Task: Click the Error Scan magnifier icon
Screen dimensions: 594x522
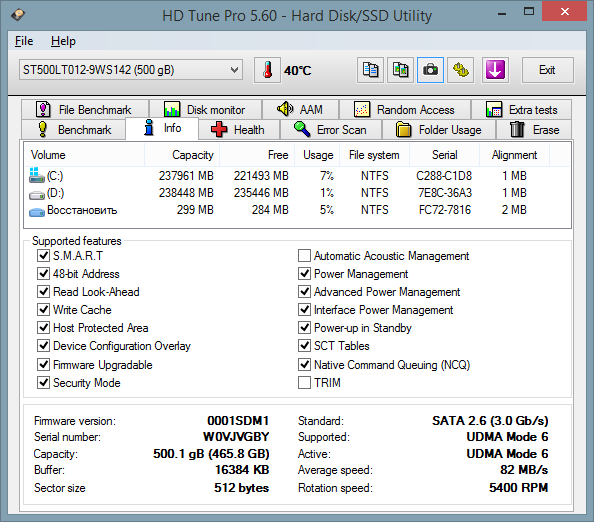Action: [x=302, y=129]
